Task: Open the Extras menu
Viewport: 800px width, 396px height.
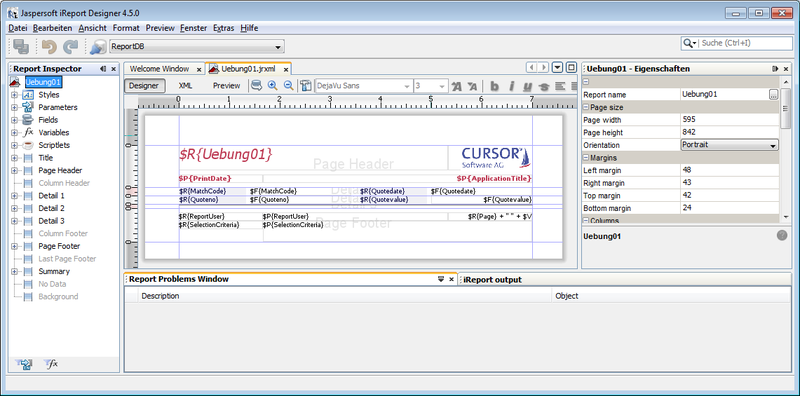Action: pos(223,28)
